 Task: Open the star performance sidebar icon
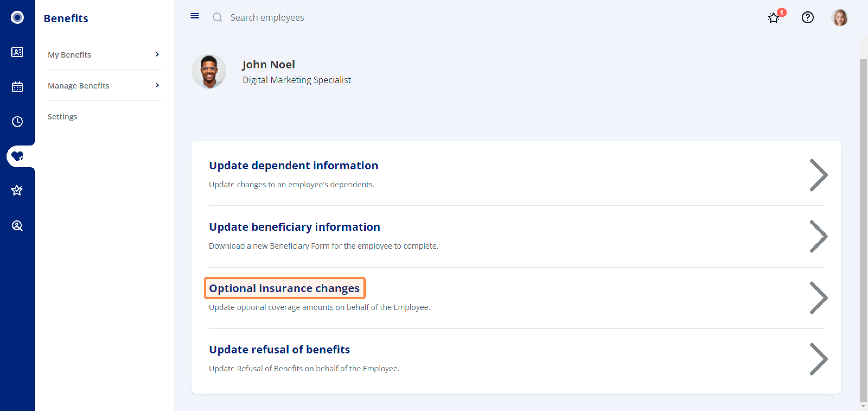click(17, 191)
